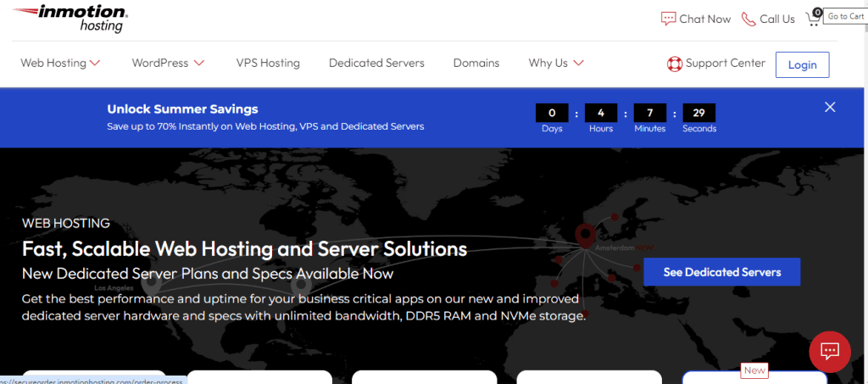Go to VPS Hosting page
The width and height of the screenshot is (868, 384).
[268, 63]
